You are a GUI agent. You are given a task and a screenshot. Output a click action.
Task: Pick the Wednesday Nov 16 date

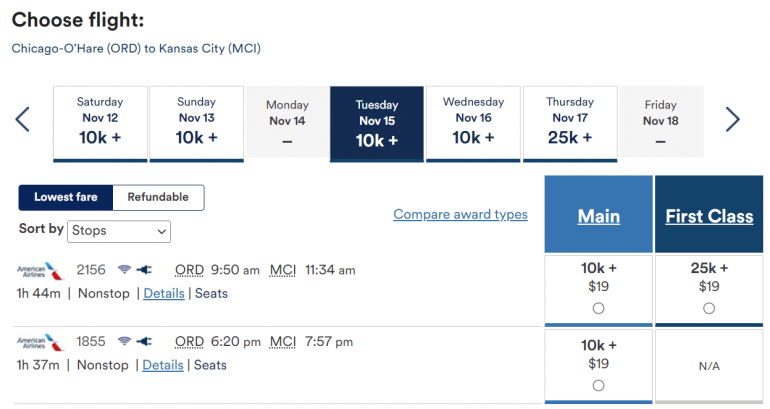[473, 122]
